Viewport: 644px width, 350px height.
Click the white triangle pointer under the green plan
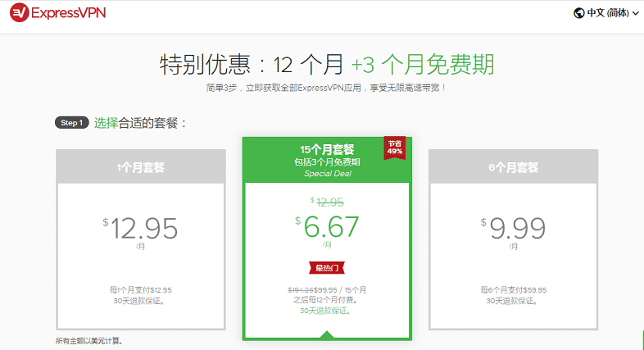326,334
